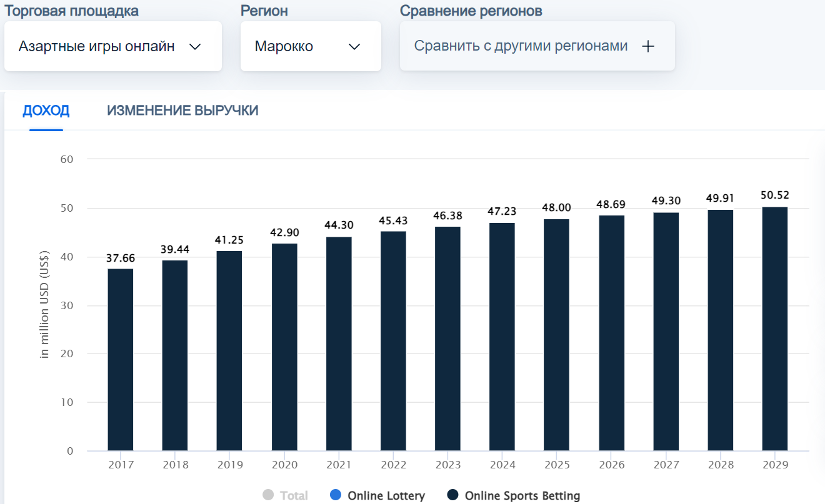Viewport: 825px width, 504px height.
Task: Click the Сравнение регионов label
Action: (x=471, y=11)
